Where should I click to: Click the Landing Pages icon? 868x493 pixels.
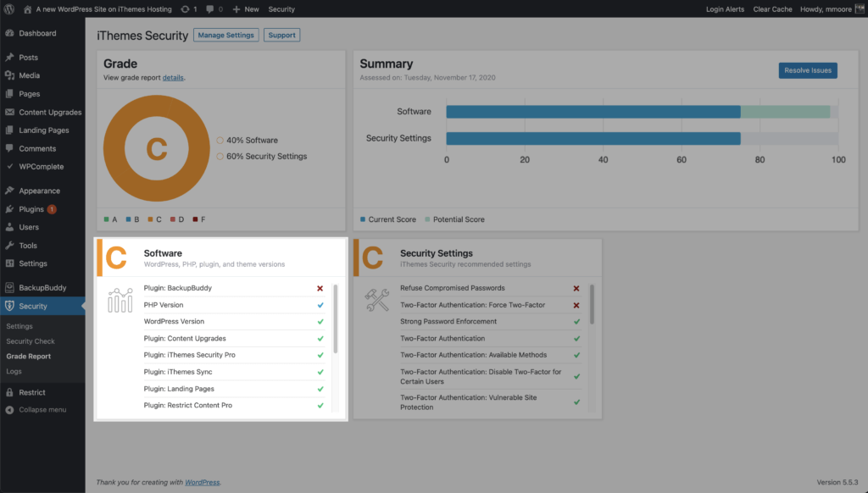9,130
